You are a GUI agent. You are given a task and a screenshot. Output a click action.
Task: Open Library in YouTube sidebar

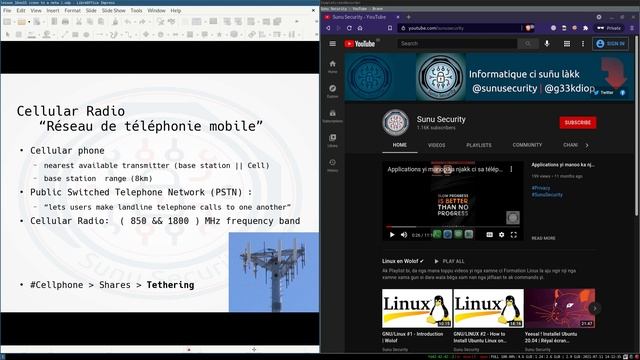(333, 140)
